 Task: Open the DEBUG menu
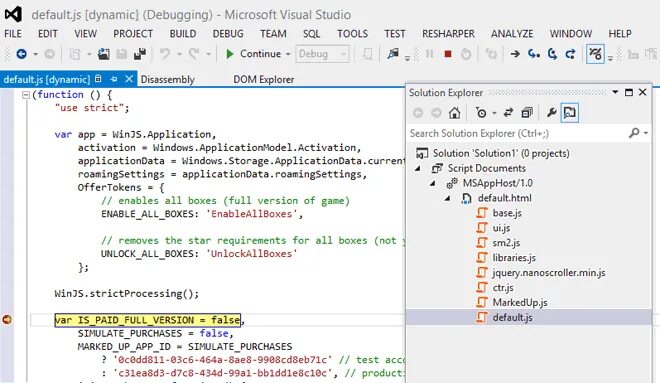coord(228,34)
